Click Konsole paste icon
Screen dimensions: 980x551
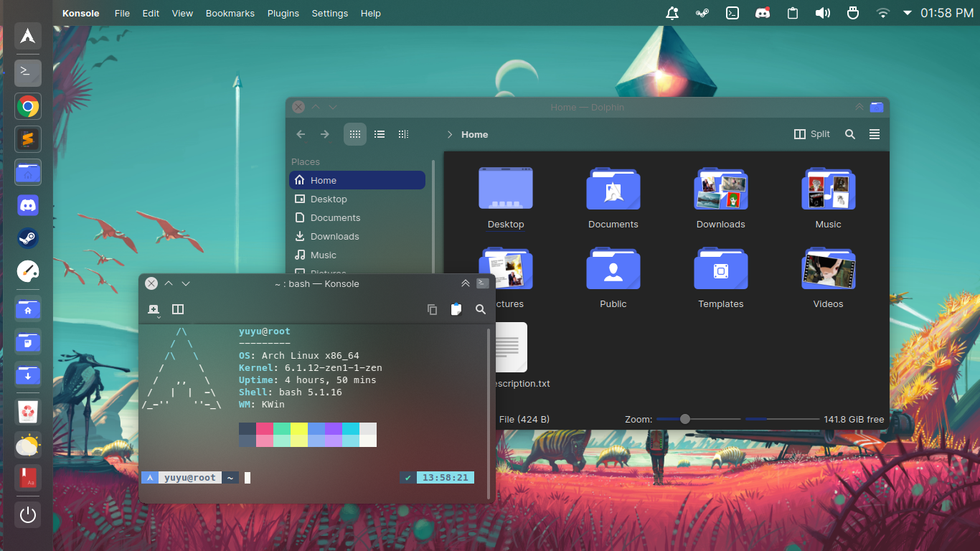click(x=456, y=309)
